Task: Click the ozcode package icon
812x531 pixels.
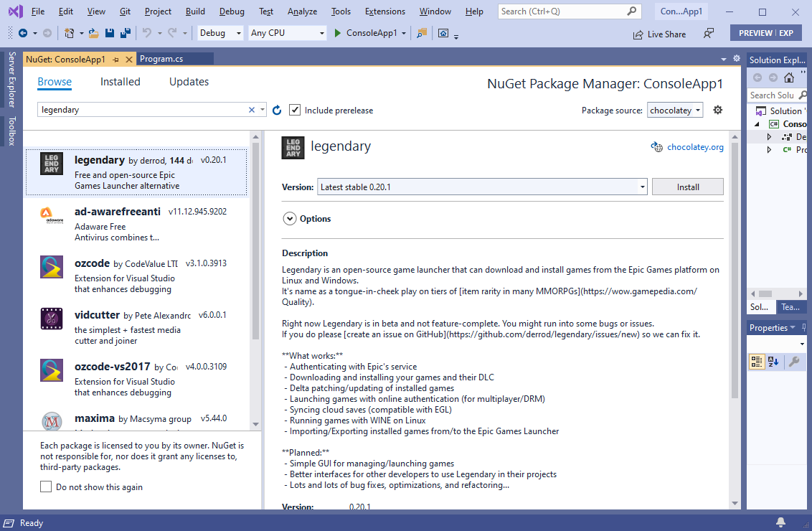Action: pyautogui.click(x=52, y=267)
